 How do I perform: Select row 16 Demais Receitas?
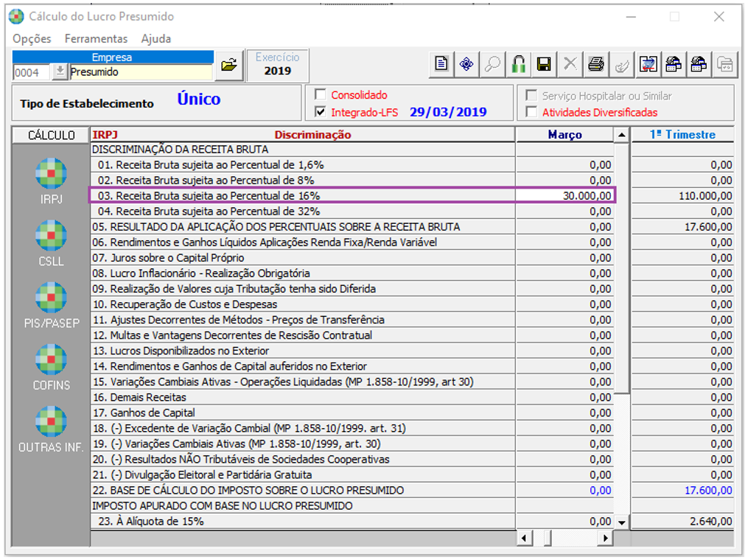click(303, 397)
